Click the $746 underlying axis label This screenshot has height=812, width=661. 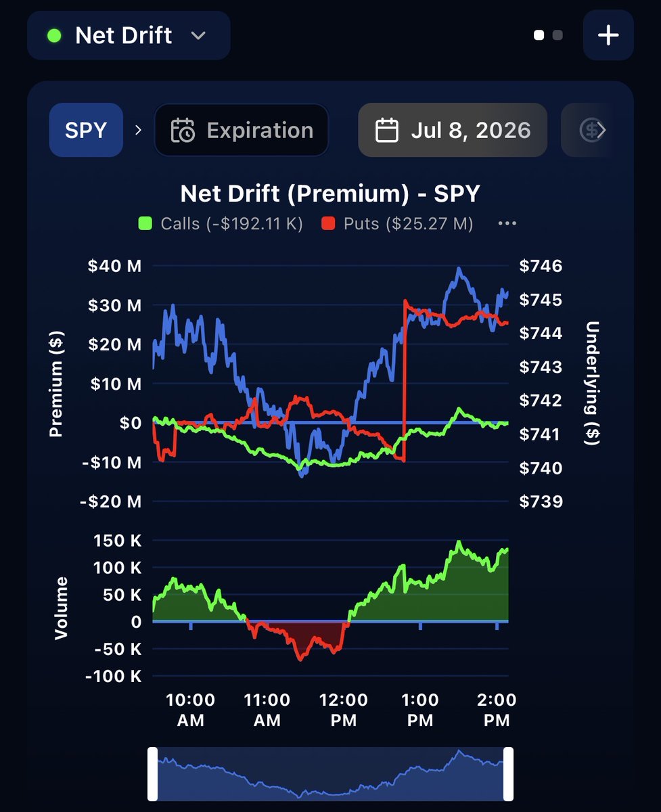(x=541, y=266)
